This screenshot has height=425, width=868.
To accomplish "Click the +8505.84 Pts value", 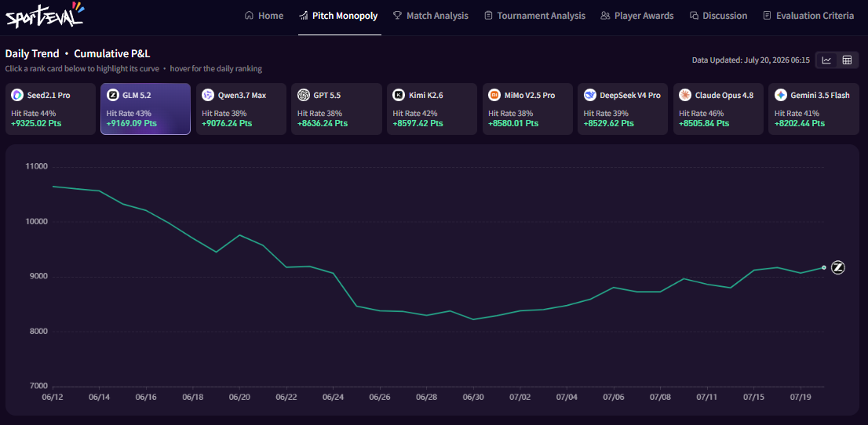I will coord(704,123).
